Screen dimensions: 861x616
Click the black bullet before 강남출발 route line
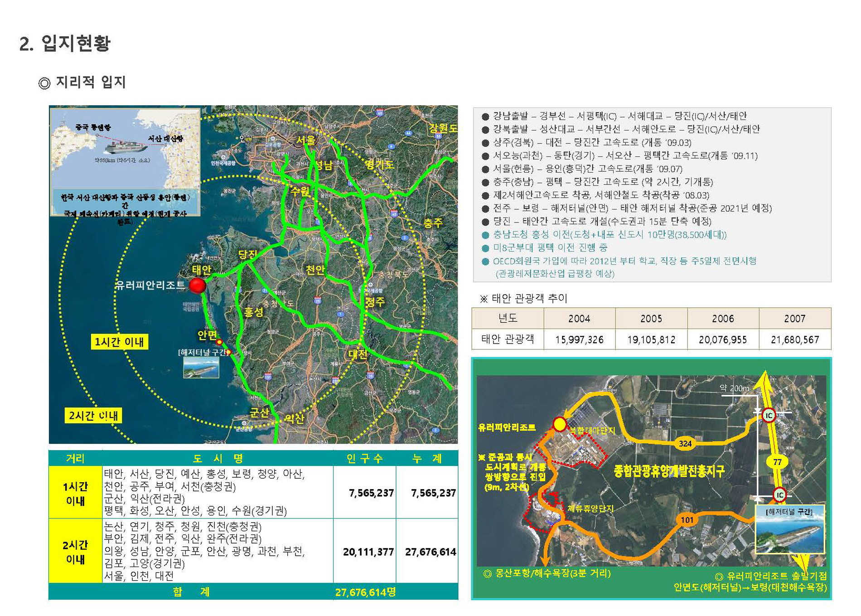coord(485,116)
